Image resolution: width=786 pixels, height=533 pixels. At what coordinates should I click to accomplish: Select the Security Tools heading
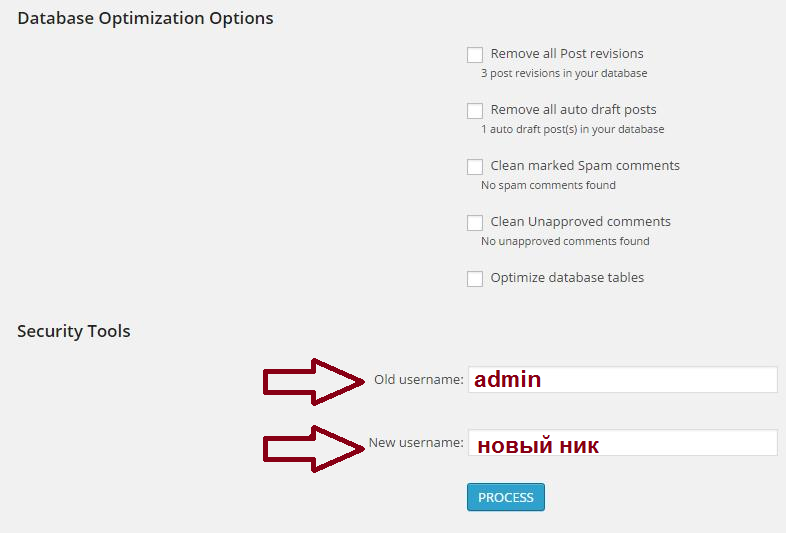(x=74, y=331)
